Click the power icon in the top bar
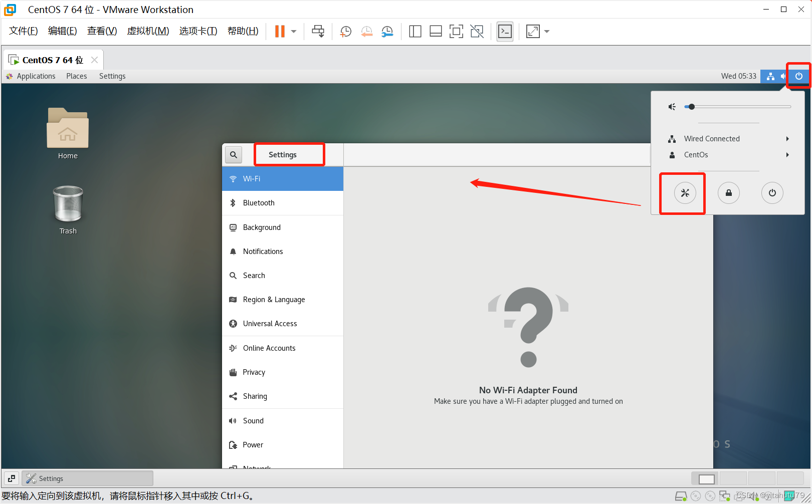The image size is (812, 504). coord(799,76)
